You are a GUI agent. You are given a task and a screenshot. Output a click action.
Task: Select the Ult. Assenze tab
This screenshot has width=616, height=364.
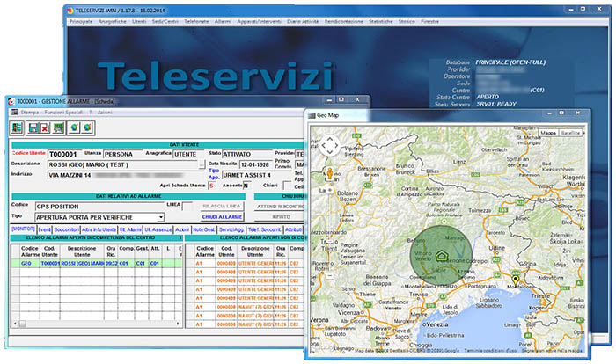coord(158,229)
